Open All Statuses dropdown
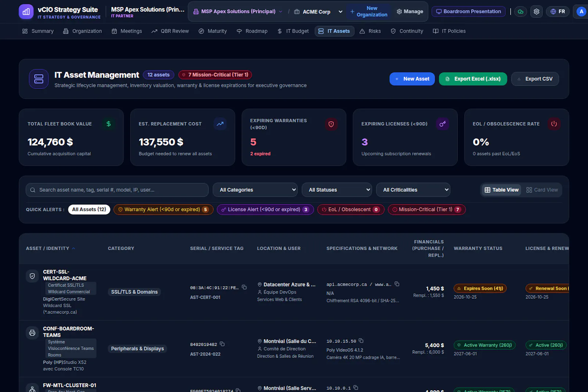Screen dimensions: 588x392 coord(337,190)
